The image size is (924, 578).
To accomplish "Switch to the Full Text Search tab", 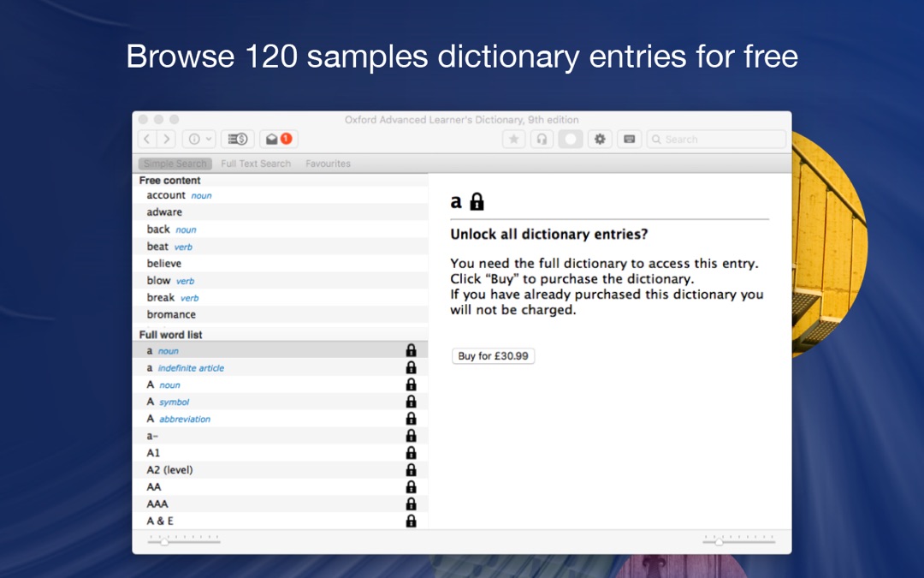I will (x=256, y=164).
